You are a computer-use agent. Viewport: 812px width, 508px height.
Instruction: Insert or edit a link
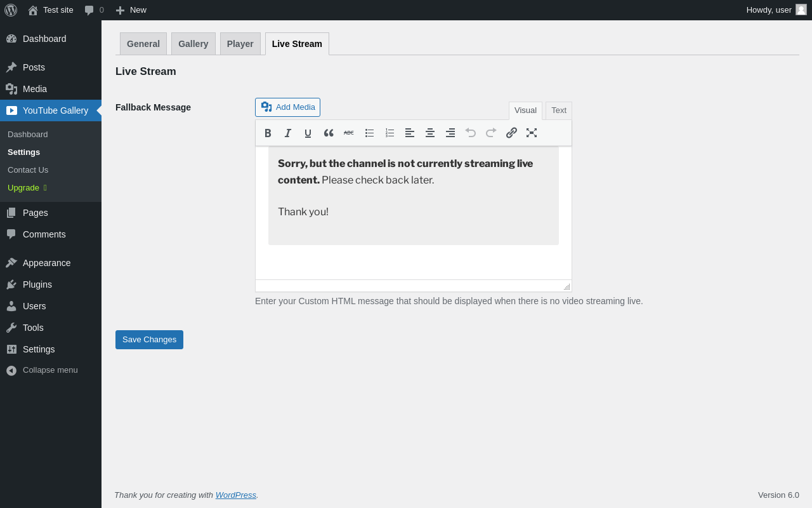[511, 133]
